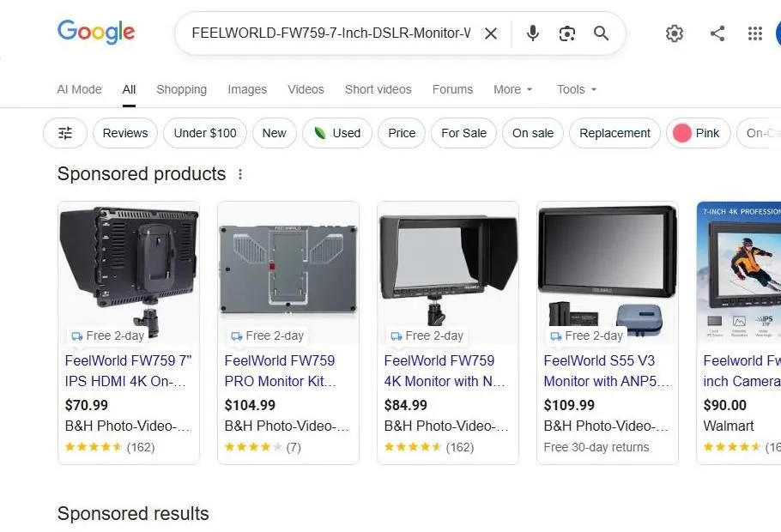Open FeelWorld S55 V3 Monitor link
Image resolution: width=781 pixels, height=532 pixels.
(606, 371)
